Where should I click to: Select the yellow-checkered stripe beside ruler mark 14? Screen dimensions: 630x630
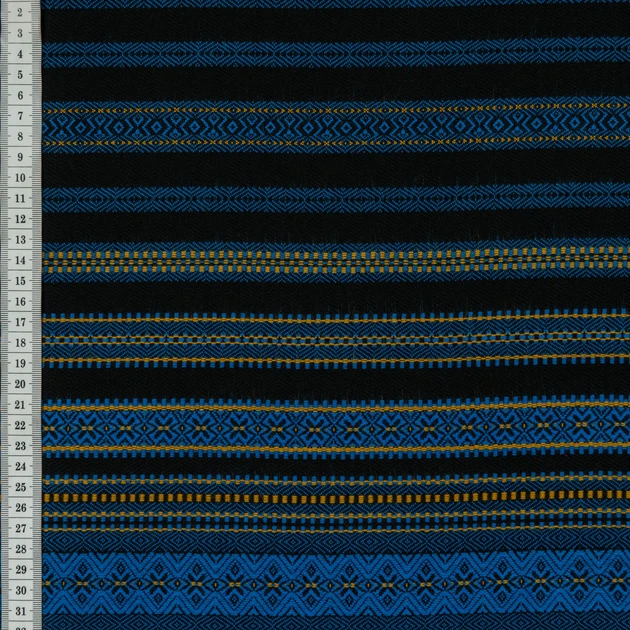(x=336, y=261)
